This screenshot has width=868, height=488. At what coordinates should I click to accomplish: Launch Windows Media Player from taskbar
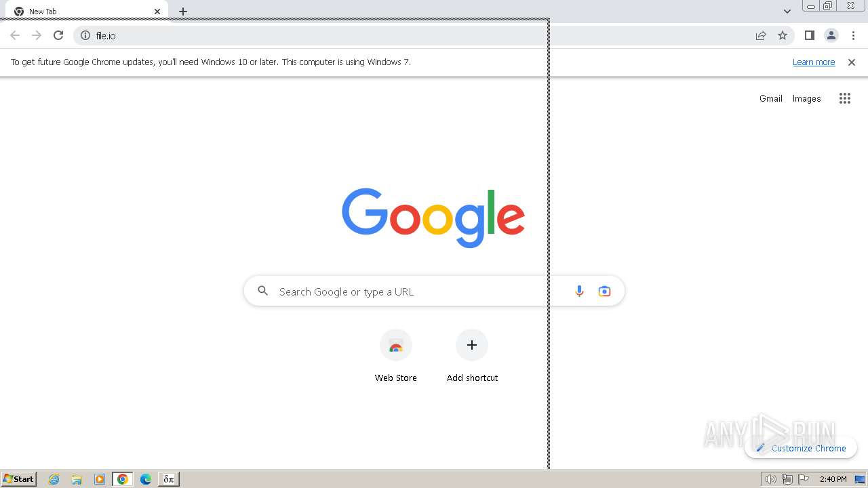click(x=100, y=479)
